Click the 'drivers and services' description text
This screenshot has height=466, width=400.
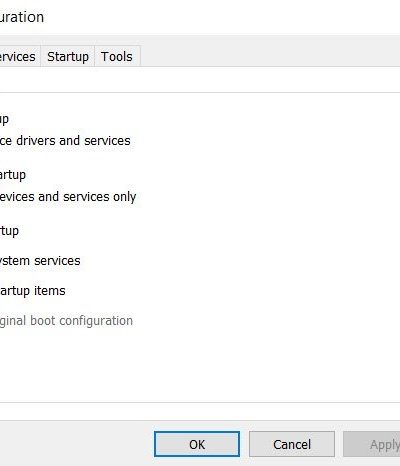tap(65, 141)
